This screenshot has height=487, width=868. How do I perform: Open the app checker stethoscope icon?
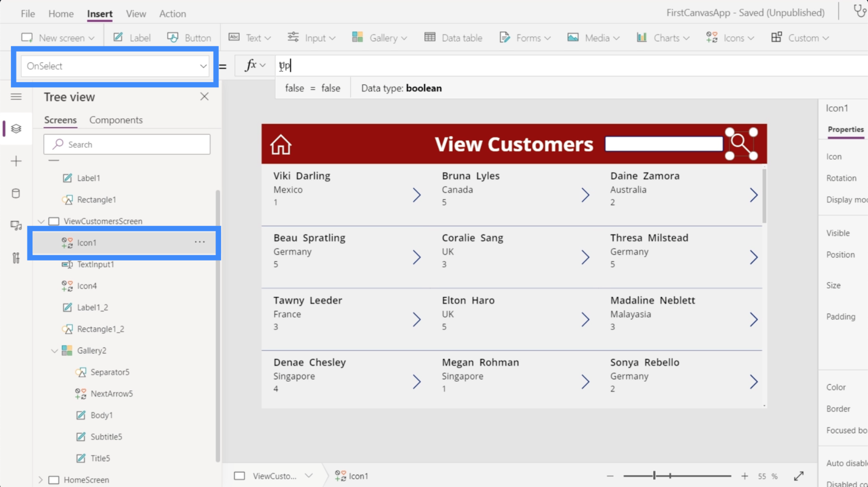click(x=860, y=11)
